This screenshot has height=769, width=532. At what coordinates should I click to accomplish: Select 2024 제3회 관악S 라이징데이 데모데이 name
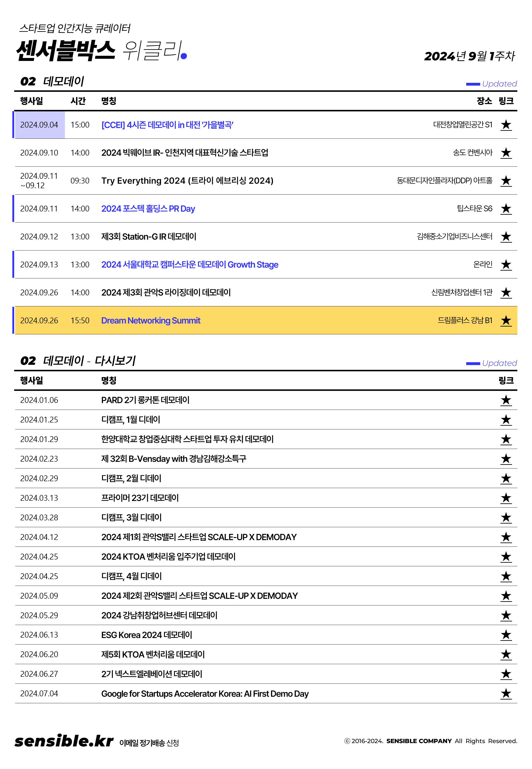[x=166, y=293]
